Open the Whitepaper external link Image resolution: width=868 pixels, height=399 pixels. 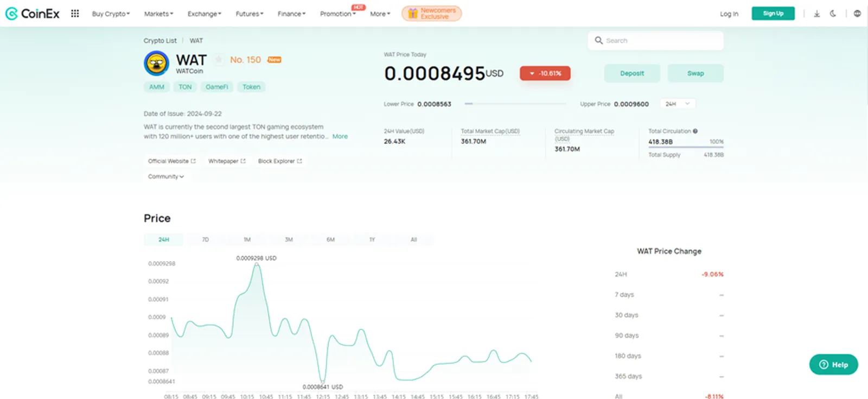pyautogui.click(x=227, y=161)
